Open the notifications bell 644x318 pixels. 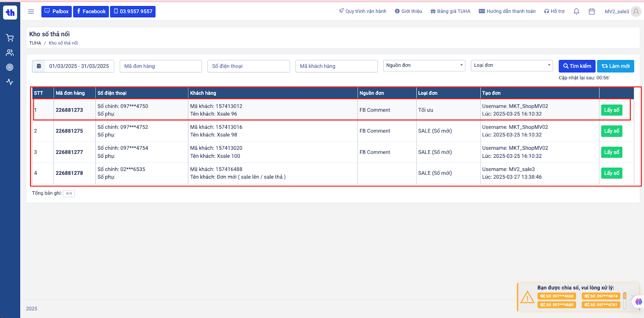[x=576, y=12]
